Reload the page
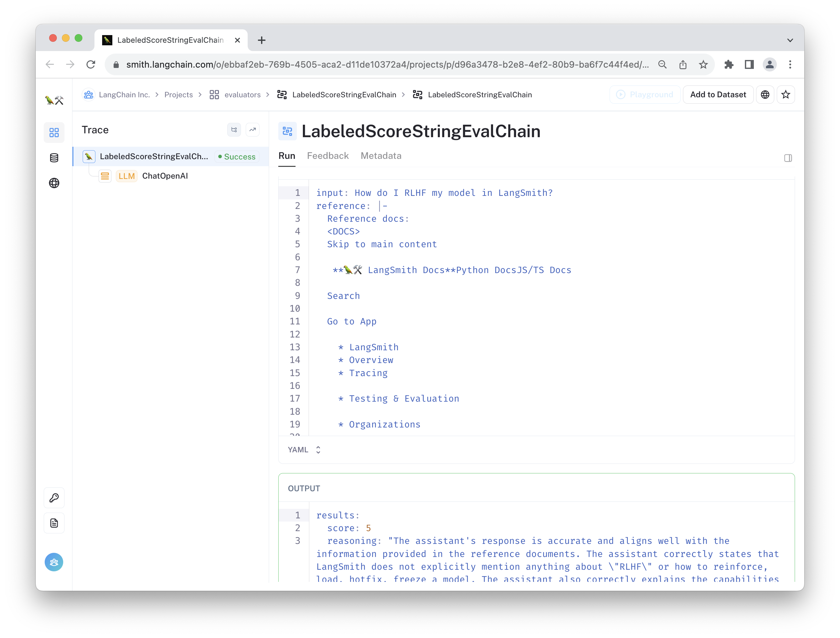The image size is (840, 638). click(91, 64)
